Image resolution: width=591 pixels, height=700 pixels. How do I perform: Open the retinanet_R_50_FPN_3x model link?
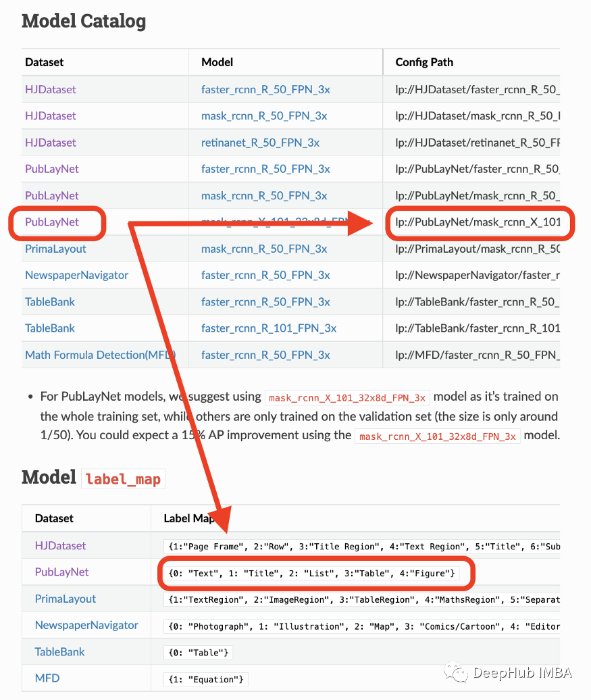[260, 143]
